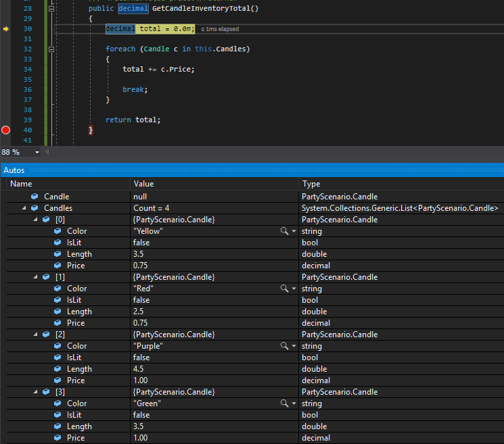Open text visualizer magnifier for "Green"
504x444 pixels.
click(285, 403)
